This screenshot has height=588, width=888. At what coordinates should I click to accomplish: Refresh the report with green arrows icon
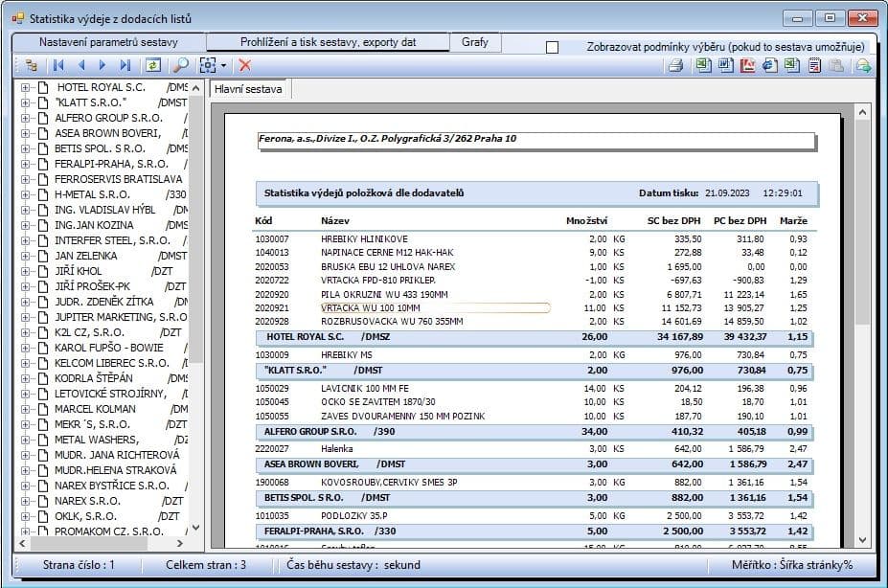click(153, 66)
